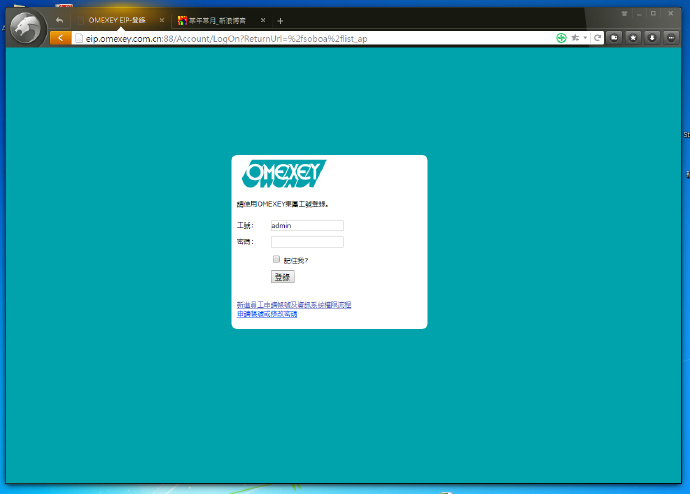Switch to the OMEXEY EIP login tab
690x494 pixels.
117,20
